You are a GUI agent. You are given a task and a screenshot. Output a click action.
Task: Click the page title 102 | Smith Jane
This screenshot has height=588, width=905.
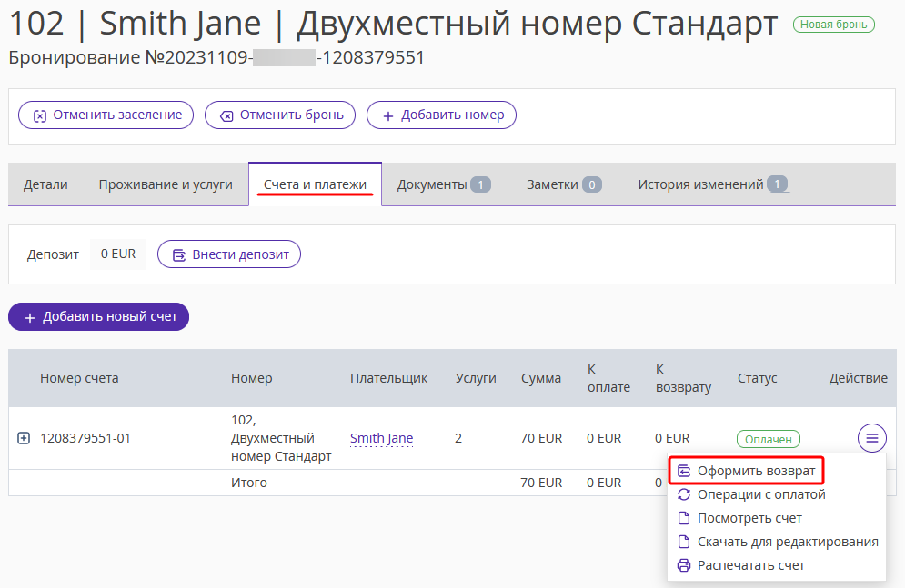(x=135, y=24)
